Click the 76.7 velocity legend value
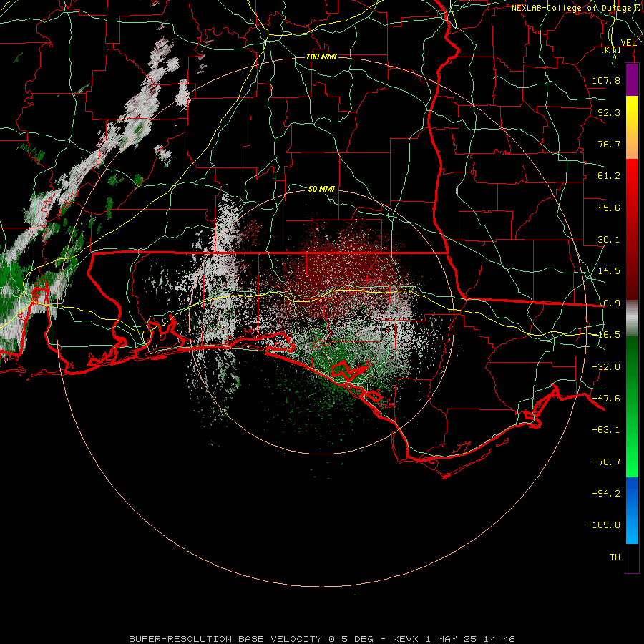 pos(609,144)
